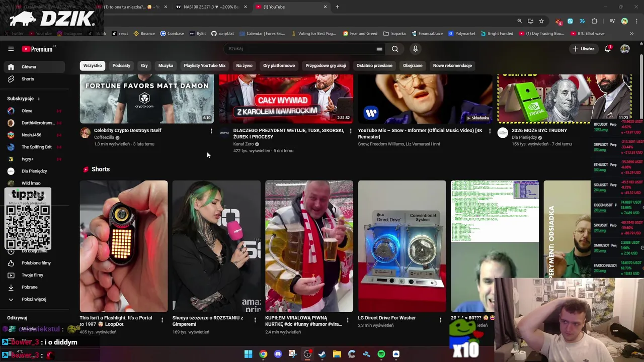The height and width of the screenshot is (362, 644).
Task: Expand the Subskrypcje section arrow
Action: (38, 99)
